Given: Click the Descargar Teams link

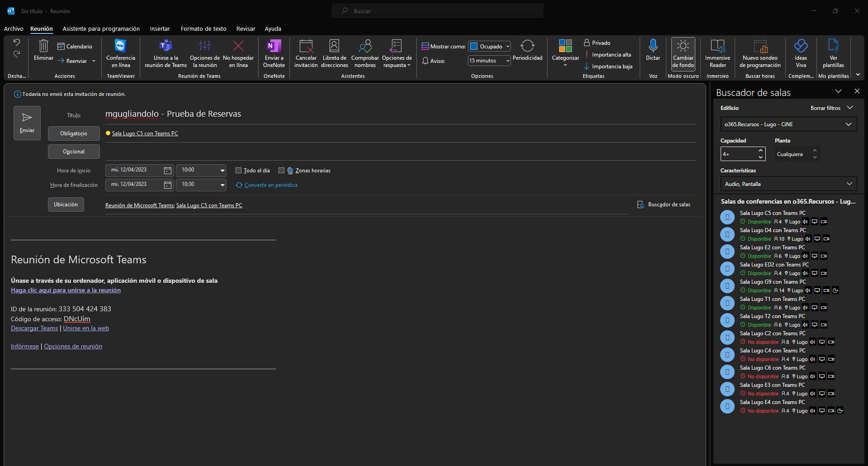Looking at the screenshot, I should coord(34,328).
